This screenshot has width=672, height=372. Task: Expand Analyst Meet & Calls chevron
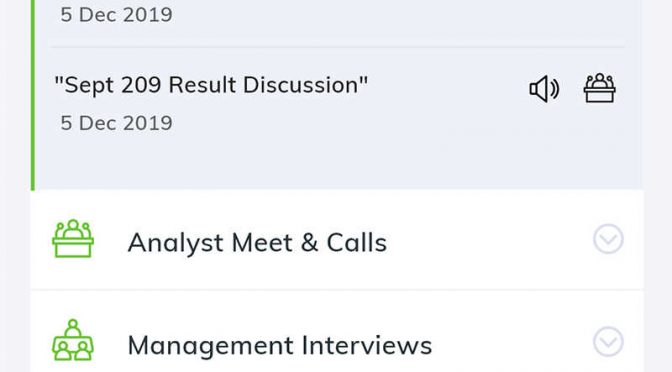[608, 239]
